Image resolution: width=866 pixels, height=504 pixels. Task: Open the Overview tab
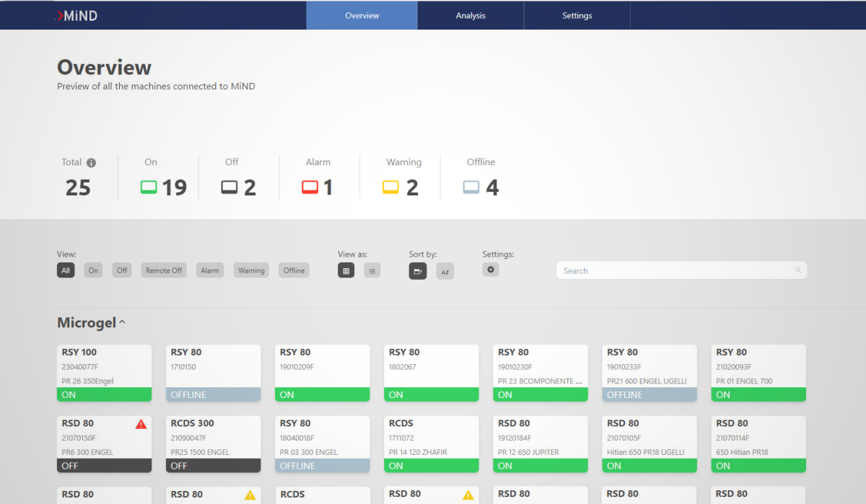point(362,15)
